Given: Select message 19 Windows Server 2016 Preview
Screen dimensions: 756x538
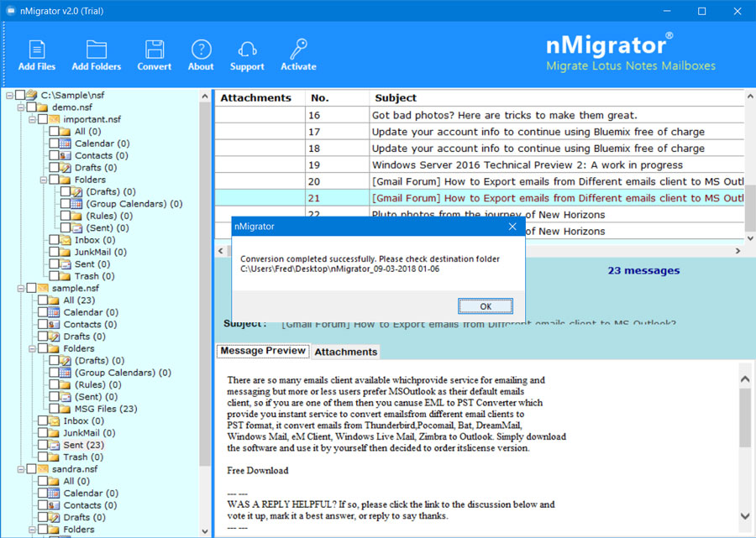Looking at the screenshot, I should pyautogui.click(x=480, y=165).
